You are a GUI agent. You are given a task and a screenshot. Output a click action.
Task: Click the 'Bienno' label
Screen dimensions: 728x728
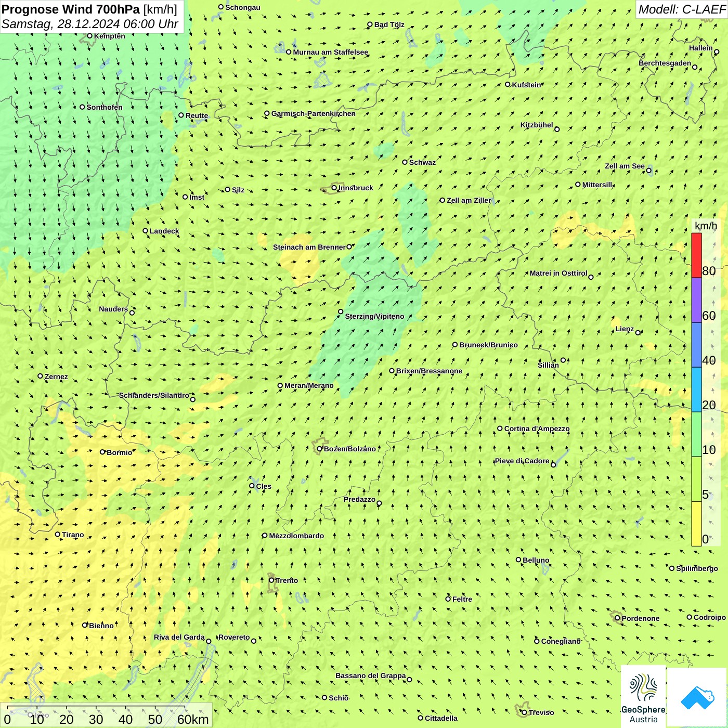coord(101,626)
